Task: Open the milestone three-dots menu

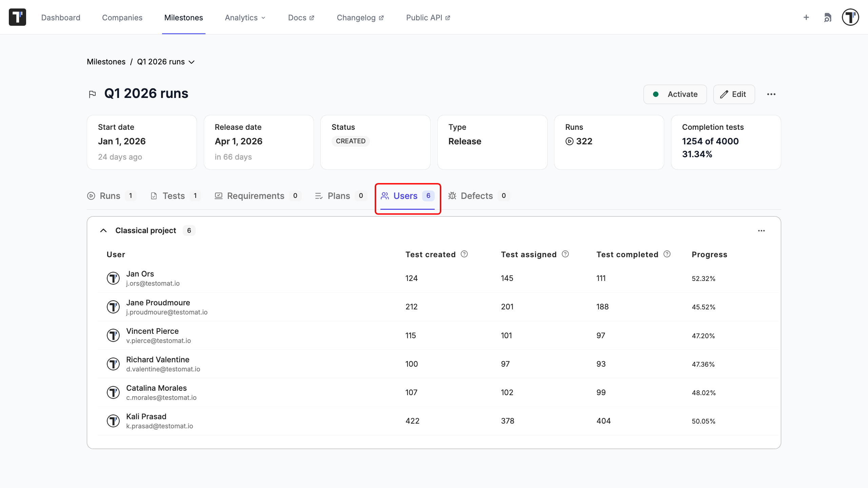Action: pos(771,94)
